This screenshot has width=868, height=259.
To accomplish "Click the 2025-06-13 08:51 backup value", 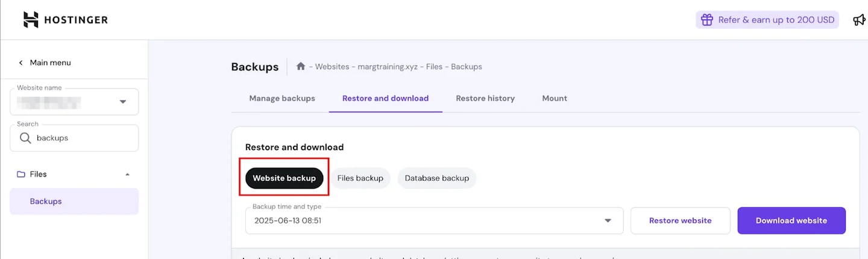I will point(288,221).
